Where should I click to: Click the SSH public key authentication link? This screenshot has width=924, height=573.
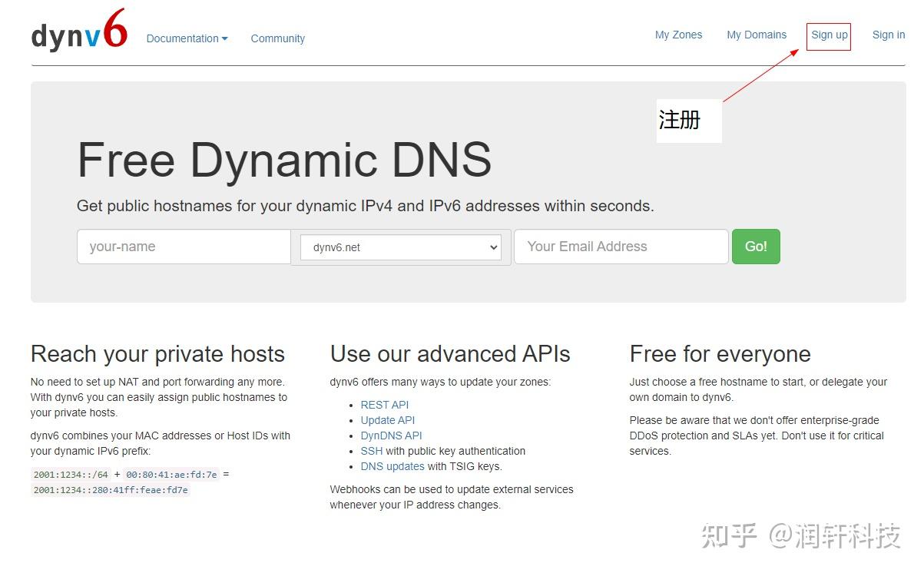[x=371, y=451]
